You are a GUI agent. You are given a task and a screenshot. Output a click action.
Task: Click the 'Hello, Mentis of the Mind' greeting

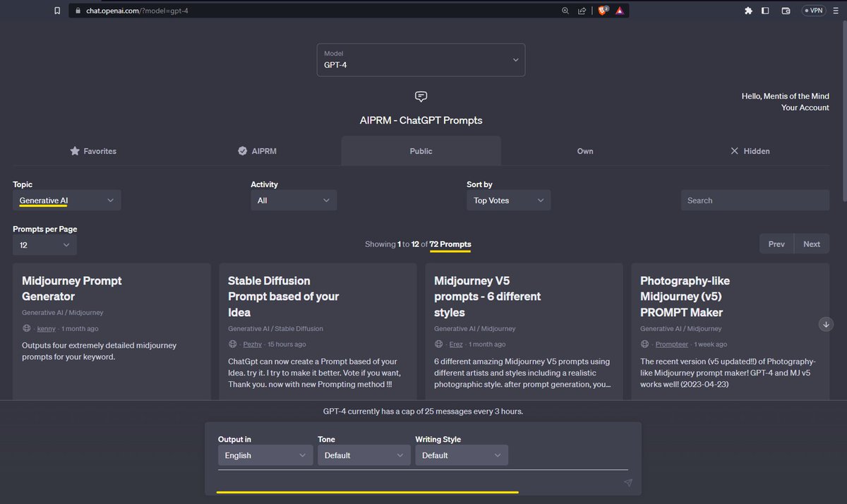786,96
